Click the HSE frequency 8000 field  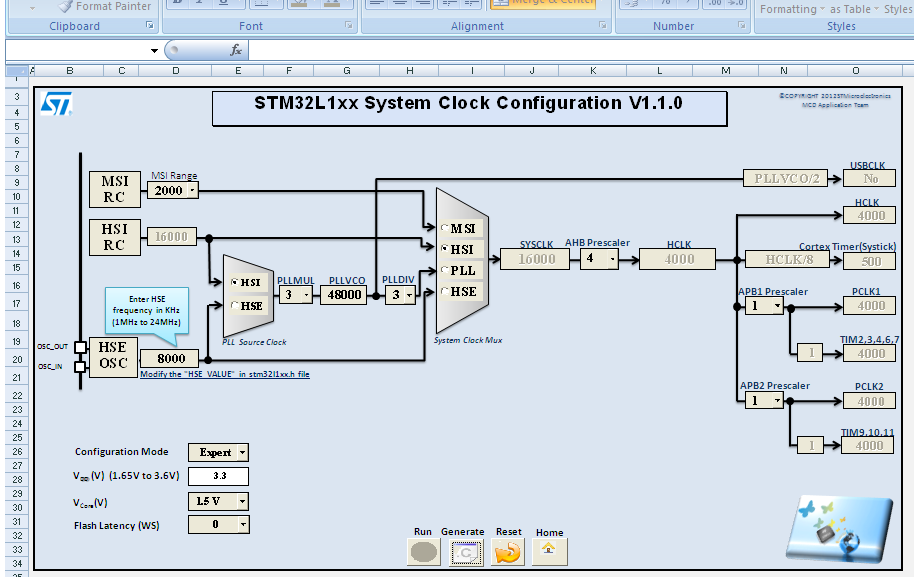(170, 358)
